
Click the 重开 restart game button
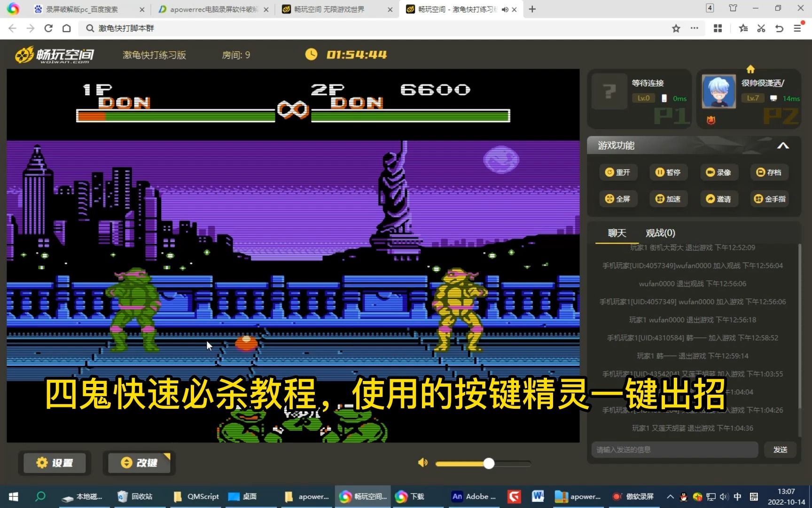617,172
